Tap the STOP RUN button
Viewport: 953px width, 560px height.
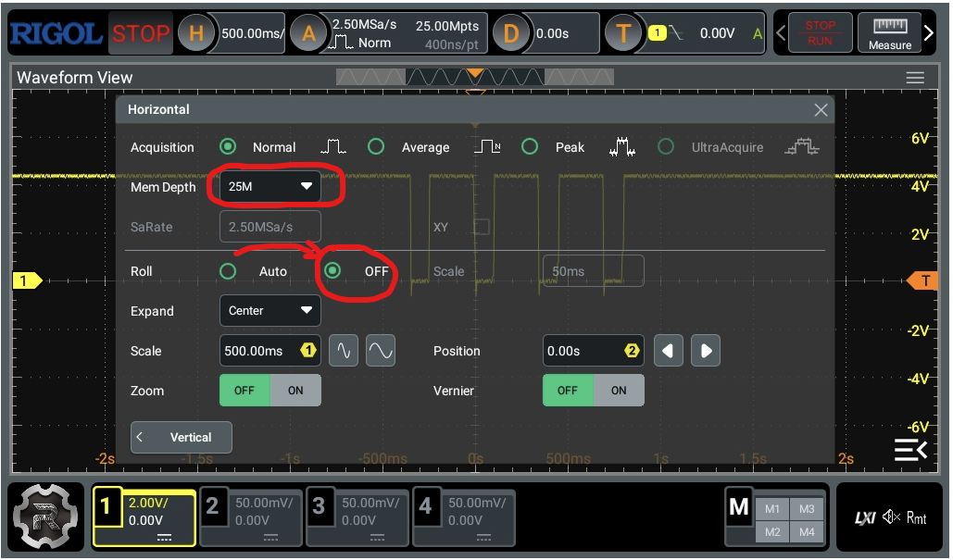pos(820,33)
